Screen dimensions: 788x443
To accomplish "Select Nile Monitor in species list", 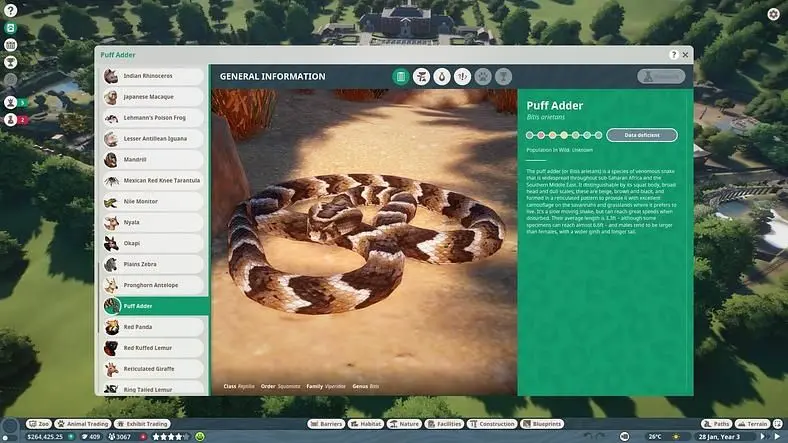I will (154, 201).
